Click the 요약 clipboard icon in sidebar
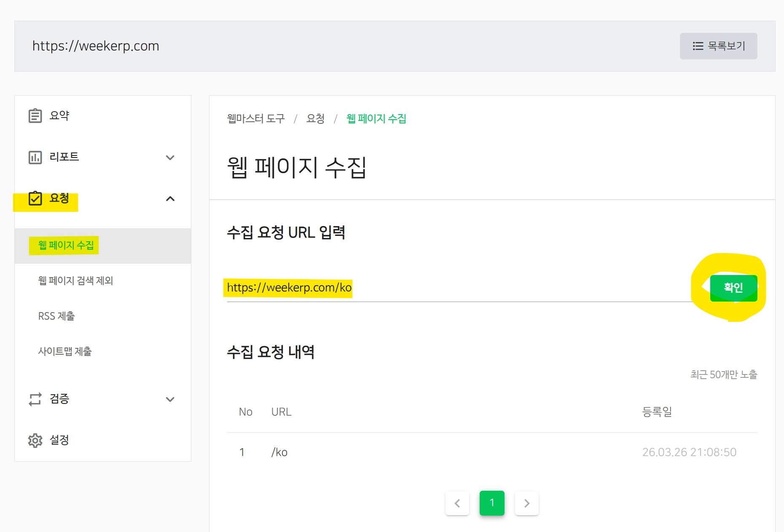 [36, 115]
